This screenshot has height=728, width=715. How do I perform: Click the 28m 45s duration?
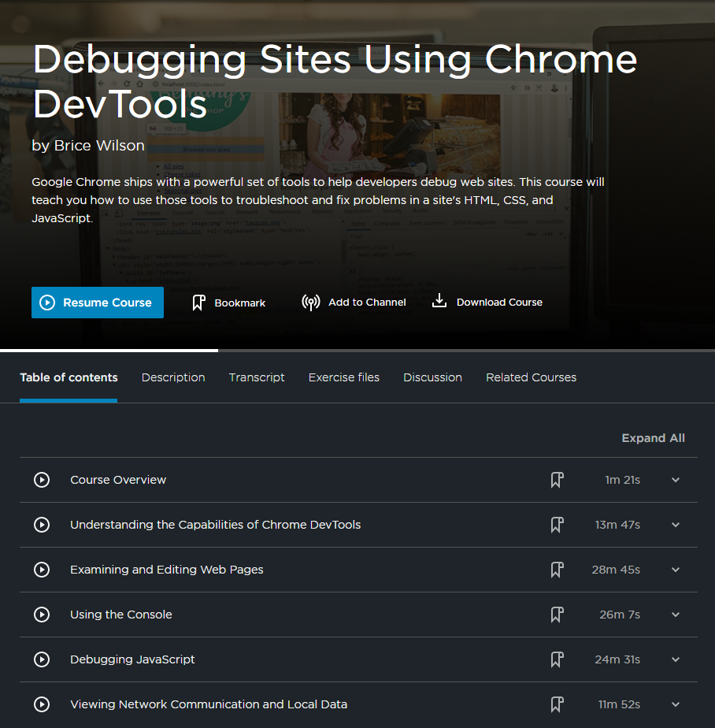(x=616, y=570)
